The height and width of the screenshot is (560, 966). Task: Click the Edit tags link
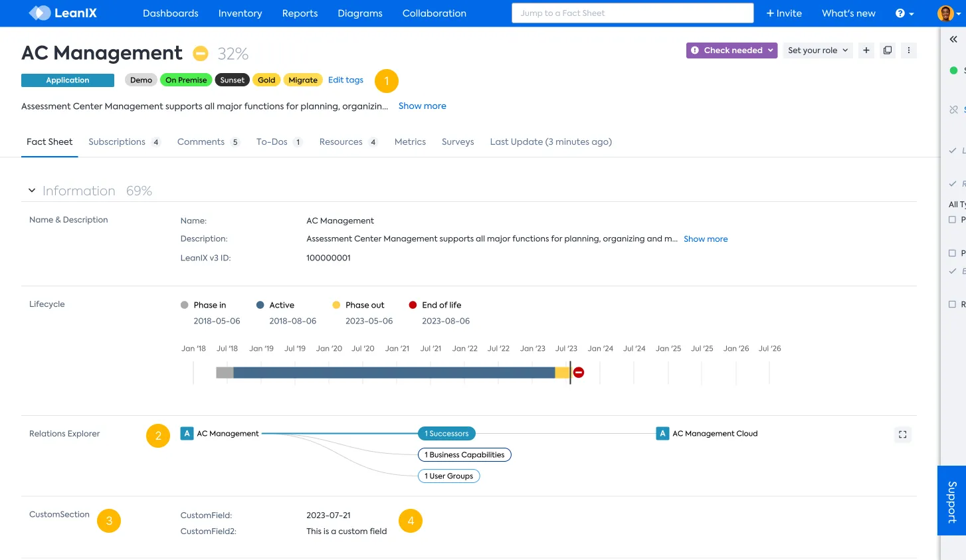click(345, 80)
